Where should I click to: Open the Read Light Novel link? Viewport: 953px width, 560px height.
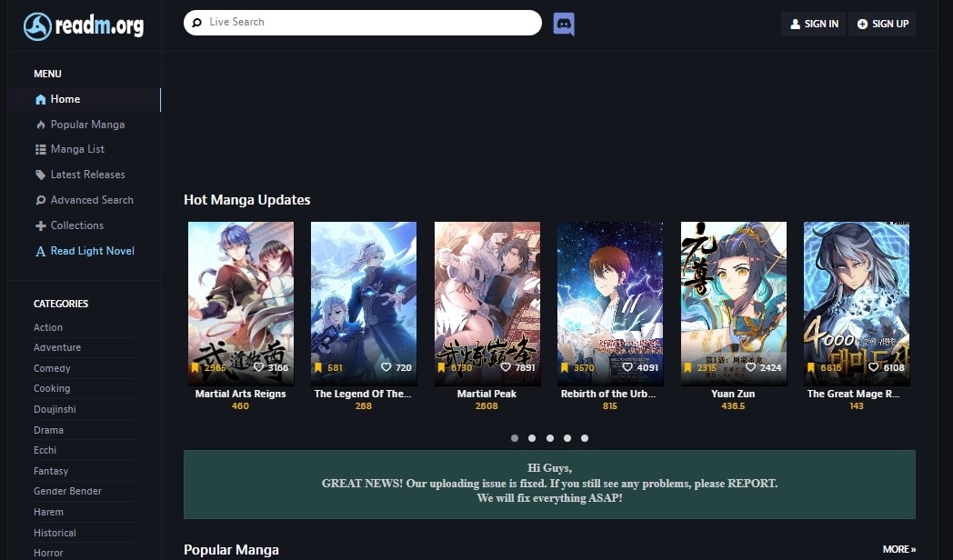93,252
